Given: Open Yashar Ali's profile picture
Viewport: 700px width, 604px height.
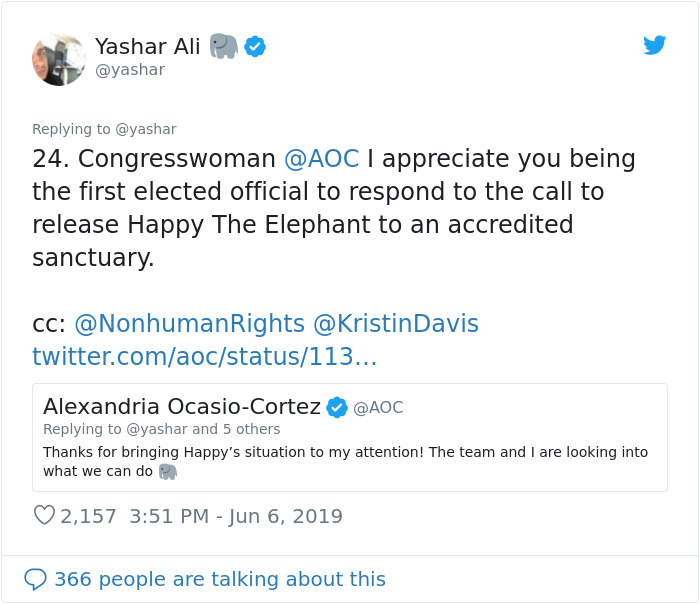Looking at the screenshot, I should (59, 59).
